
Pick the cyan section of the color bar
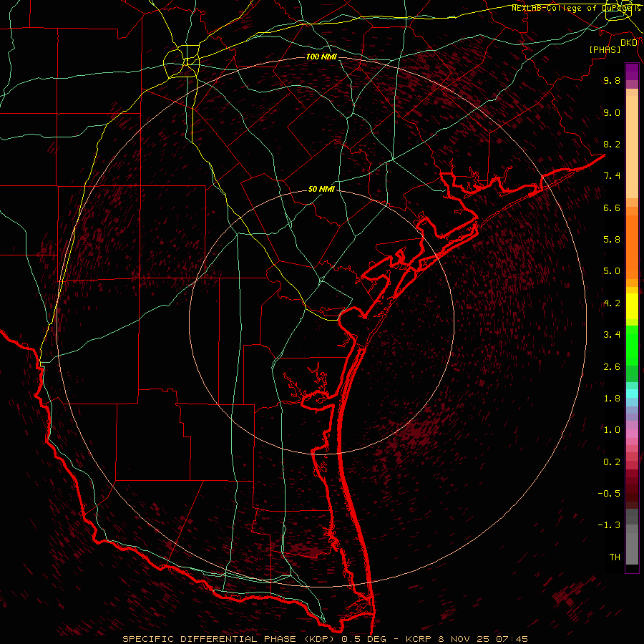click(632, 394)
